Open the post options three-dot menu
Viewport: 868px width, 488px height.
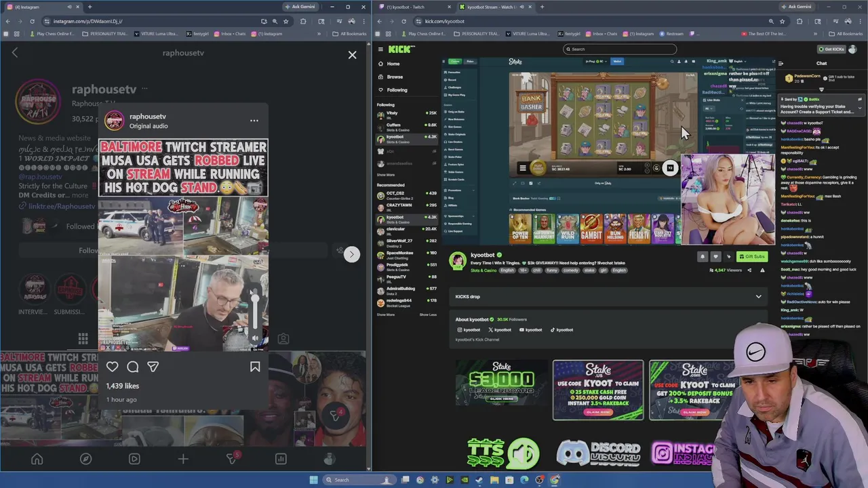254,121
